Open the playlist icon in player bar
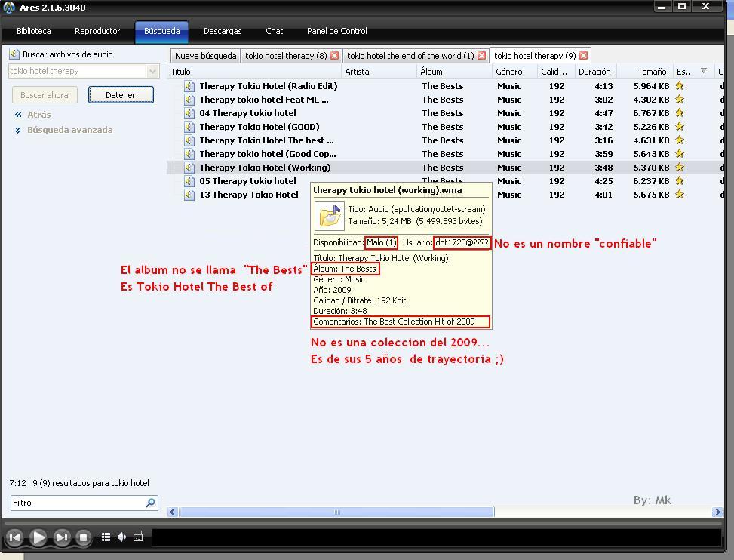 [106, 537]
